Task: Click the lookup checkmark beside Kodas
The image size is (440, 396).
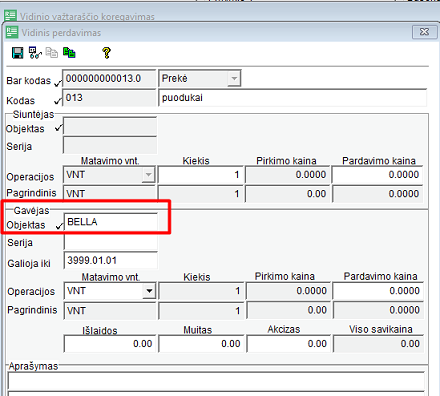Action: (x=58, y=101)
